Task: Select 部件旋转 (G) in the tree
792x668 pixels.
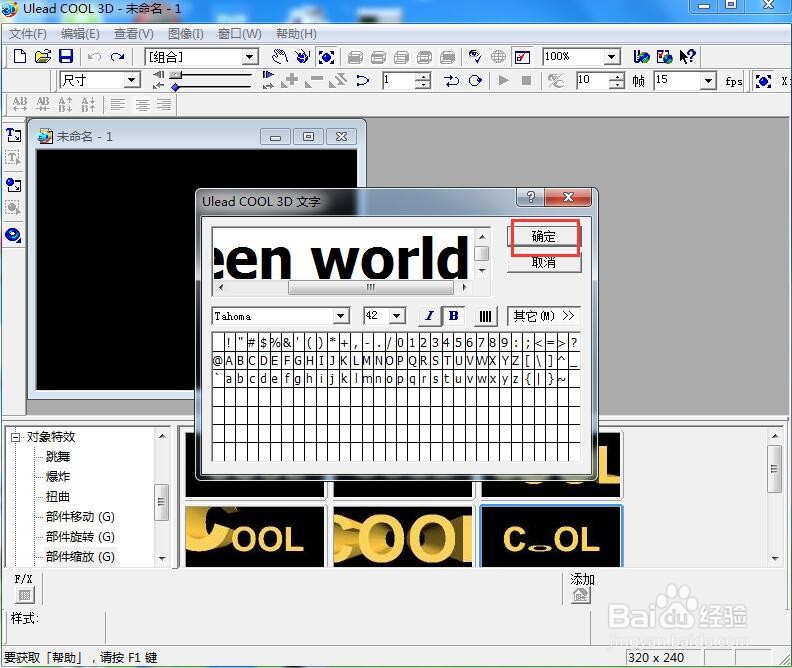Action: [x=80, y=536]
